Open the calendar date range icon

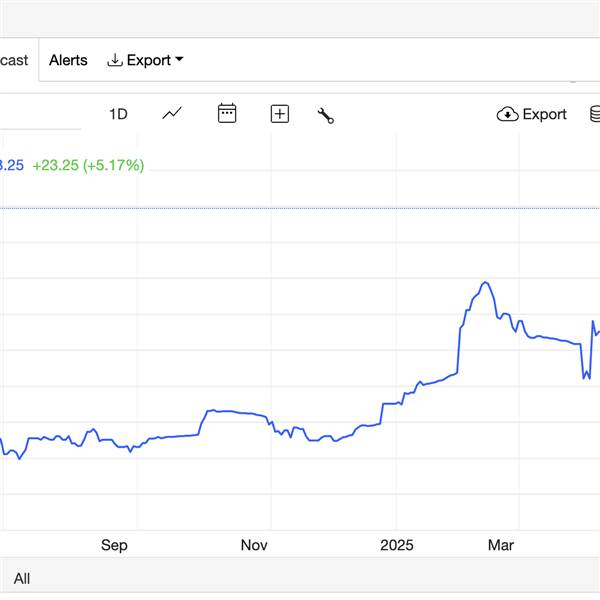227,113
